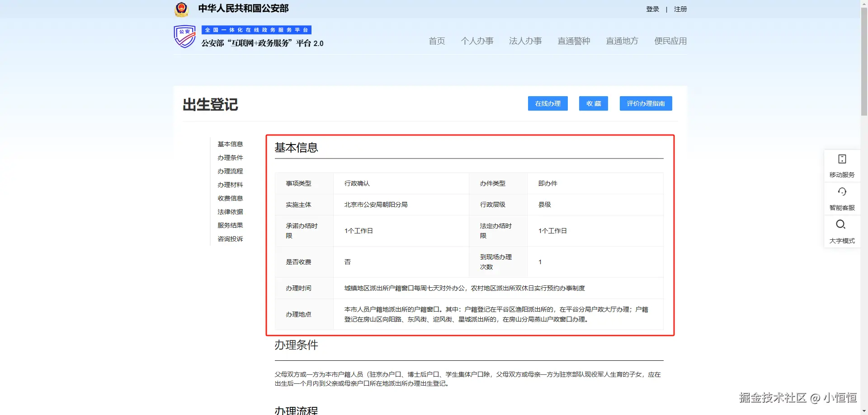Click the 北京市公安局朝阳分局 cell

[x=401, y=205]
